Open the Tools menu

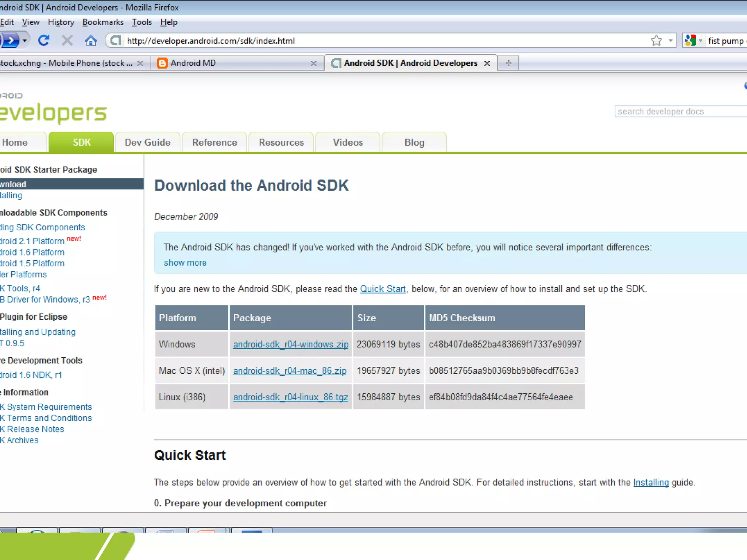[x=142, y=22]
